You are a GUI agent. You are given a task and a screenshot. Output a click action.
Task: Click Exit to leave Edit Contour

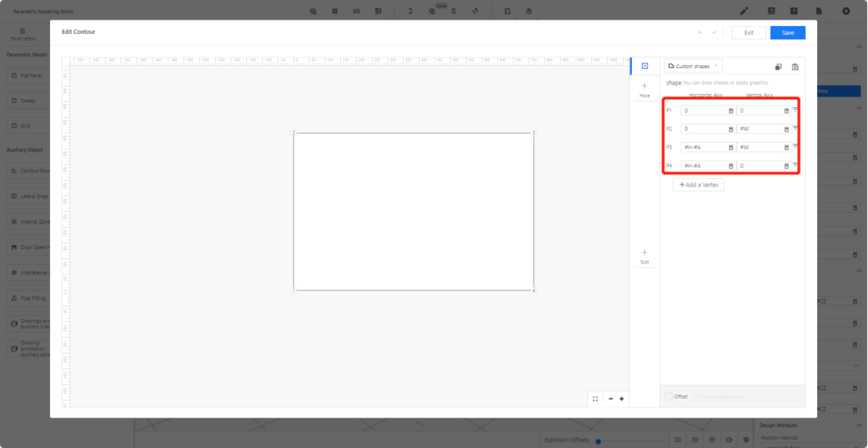point(749,32)
